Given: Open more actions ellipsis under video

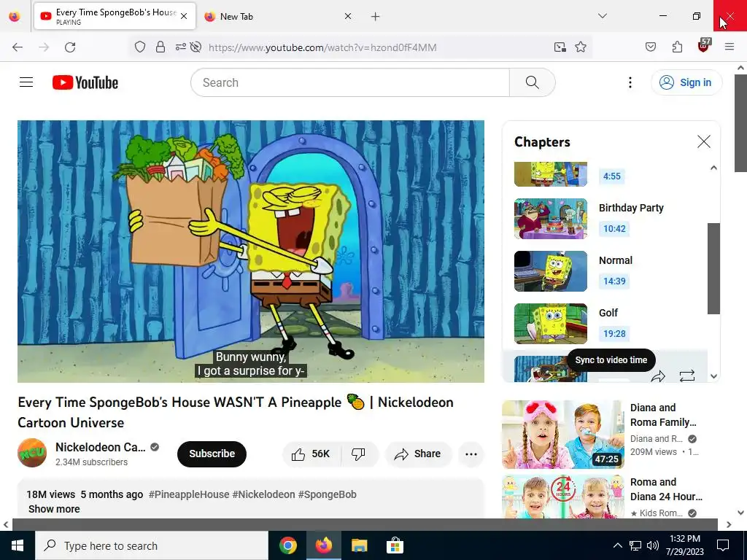Looking at the screenshot, I should pyautogui.click(x=471, y=454).
